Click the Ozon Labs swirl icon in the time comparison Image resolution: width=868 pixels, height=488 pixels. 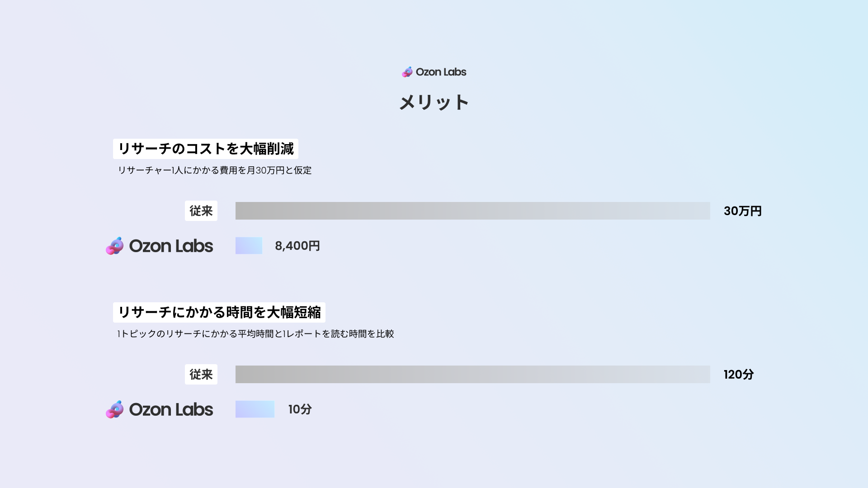115,409
